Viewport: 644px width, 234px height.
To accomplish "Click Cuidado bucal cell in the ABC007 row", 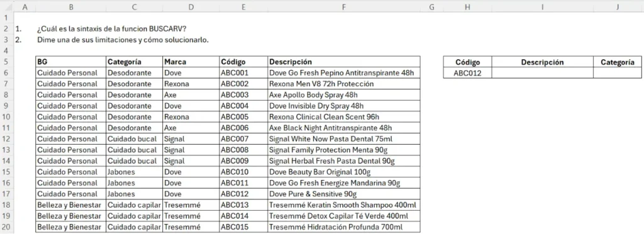I will point(135,139).
